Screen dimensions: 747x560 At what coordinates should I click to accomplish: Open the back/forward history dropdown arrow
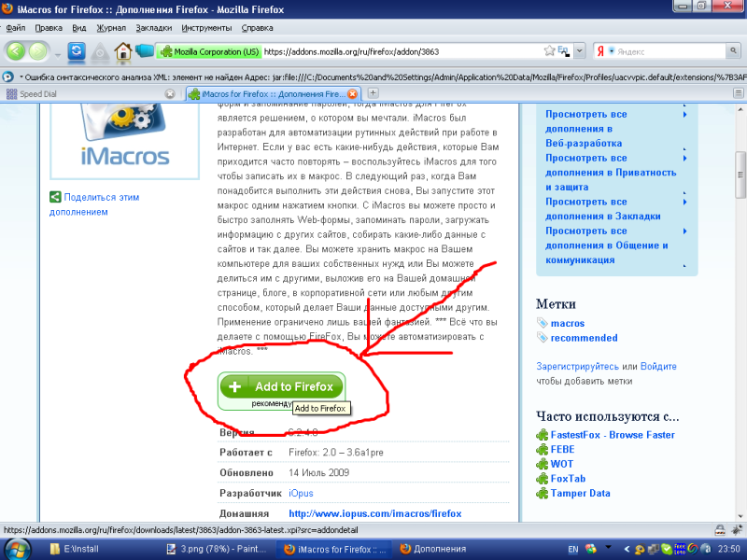58,55
